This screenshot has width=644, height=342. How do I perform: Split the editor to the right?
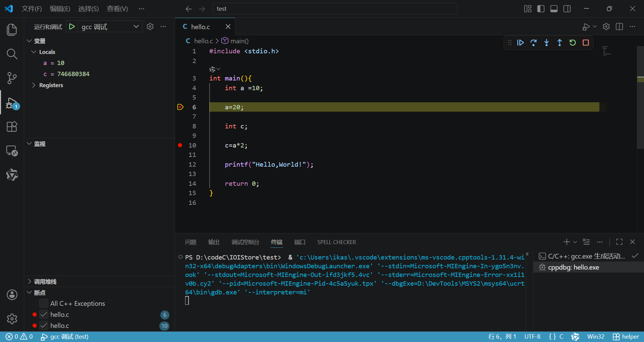(619, 26)
